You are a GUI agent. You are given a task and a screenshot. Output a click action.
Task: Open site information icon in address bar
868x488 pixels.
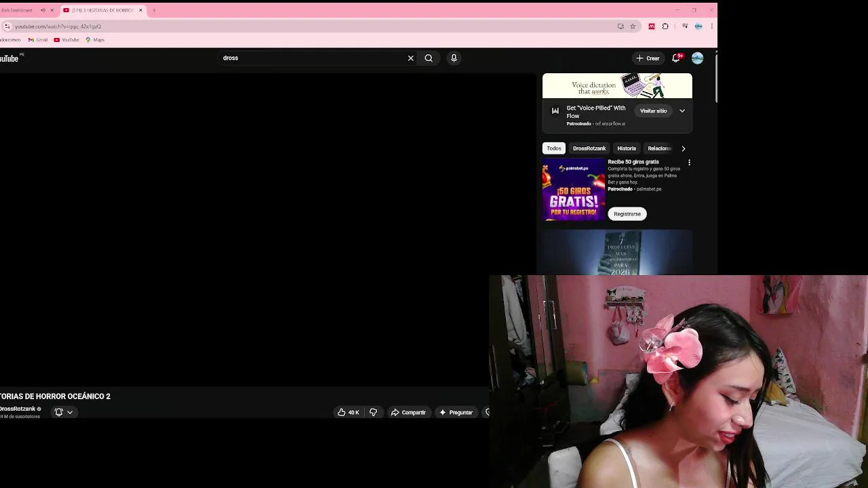coord(7,26)
